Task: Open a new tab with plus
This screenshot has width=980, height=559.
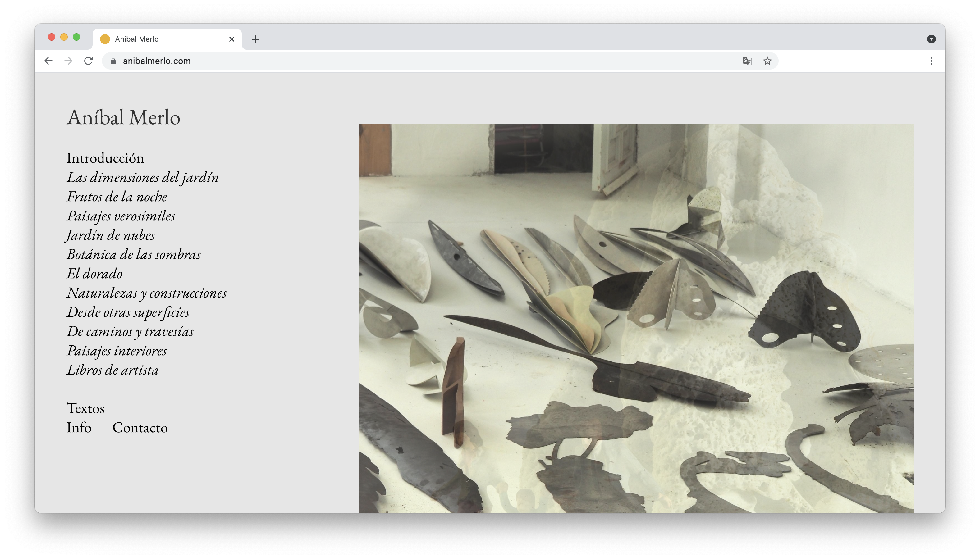Action: pos(255,39)
